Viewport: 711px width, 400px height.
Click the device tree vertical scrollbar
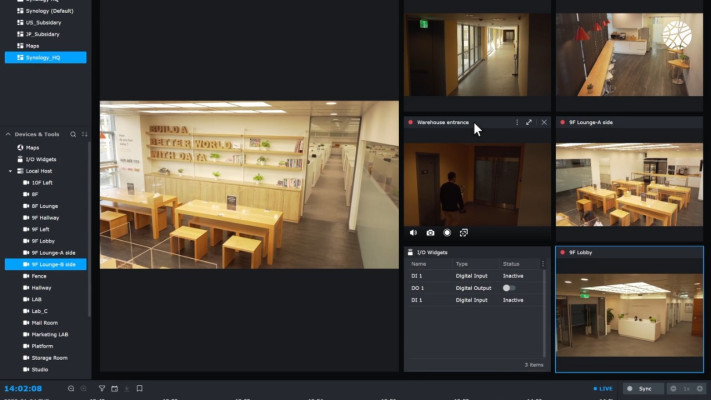89,229
